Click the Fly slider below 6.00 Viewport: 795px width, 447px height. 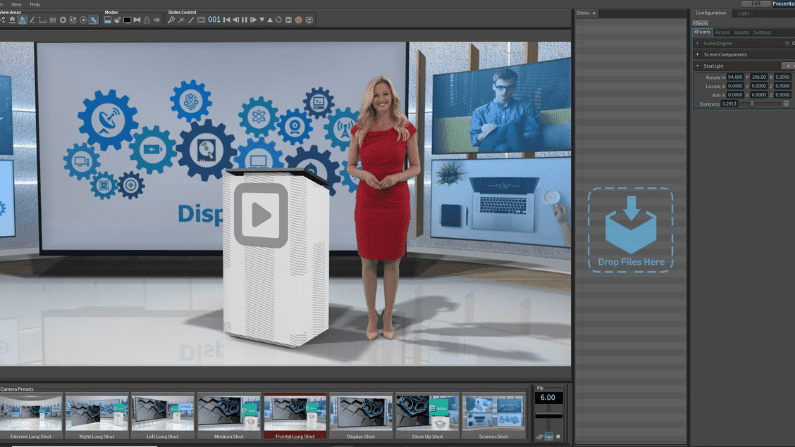click(x=549, y=416)
